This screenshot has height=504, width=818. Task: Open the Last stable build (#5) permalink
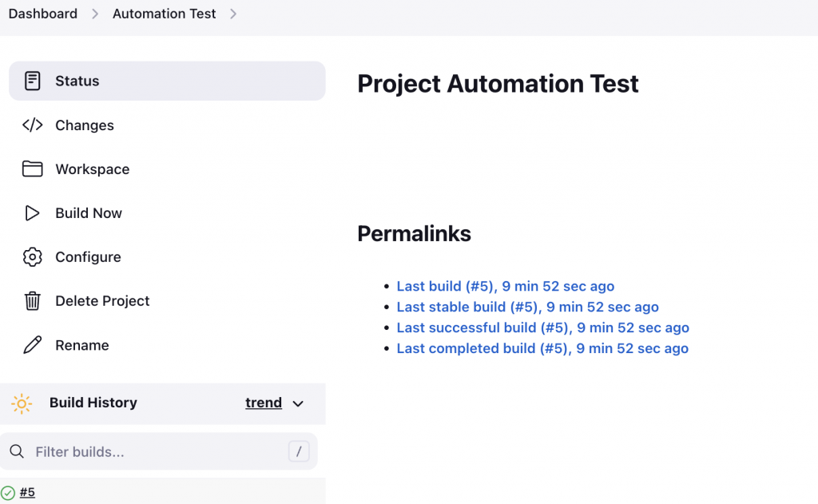pos(527,307)
